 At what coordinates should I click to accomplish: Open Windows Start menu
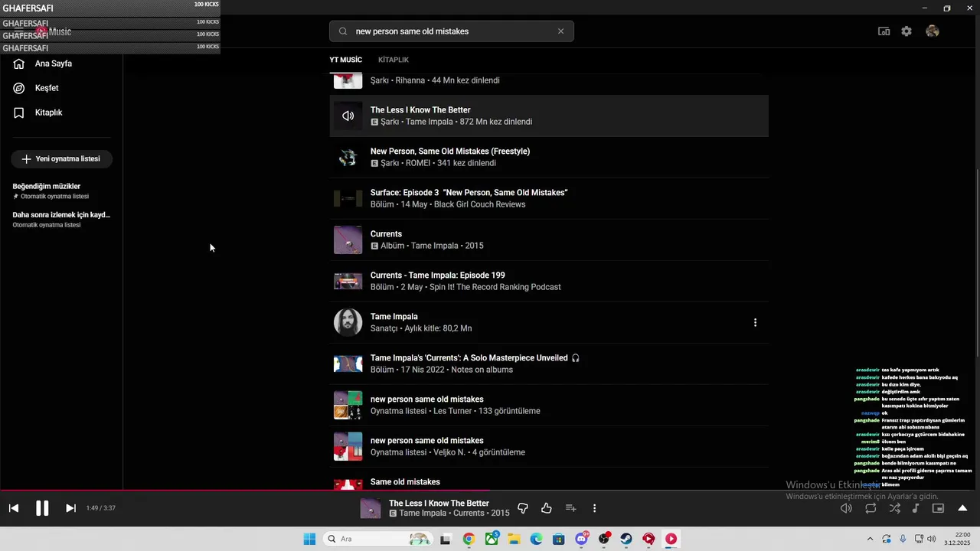tap(309, 539)
